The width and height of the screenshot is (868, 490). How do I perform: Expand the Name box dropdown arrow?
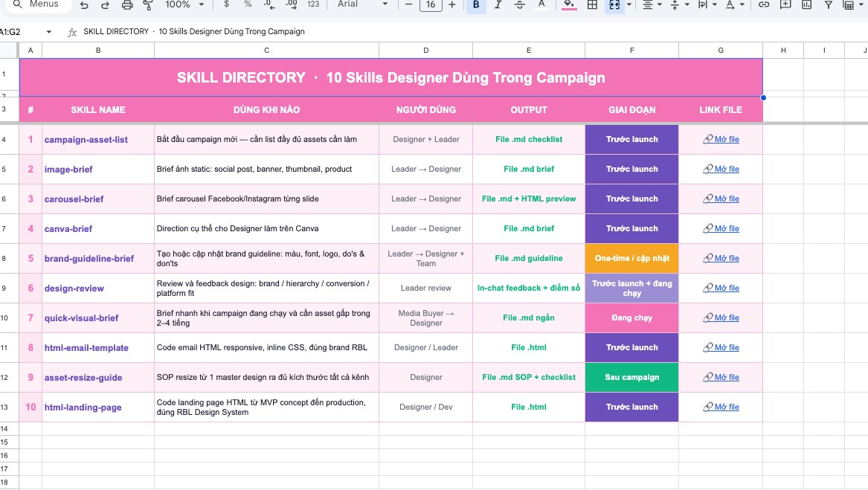click(x=48, y=32)
